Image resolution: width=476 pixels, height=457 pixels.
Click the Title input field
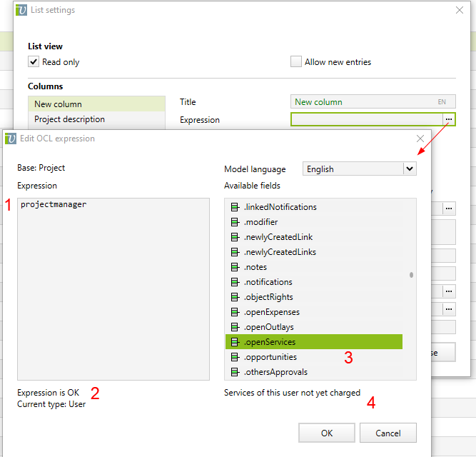tap(364, 102)
